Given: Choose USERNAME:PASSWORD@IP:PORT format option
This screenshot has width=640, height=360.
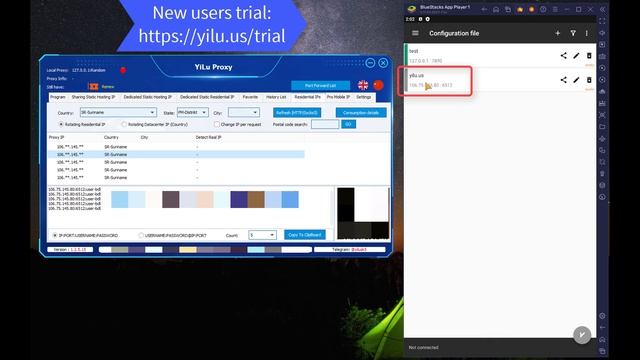Looking at the screenshot, I should click(x=141, y=236).
